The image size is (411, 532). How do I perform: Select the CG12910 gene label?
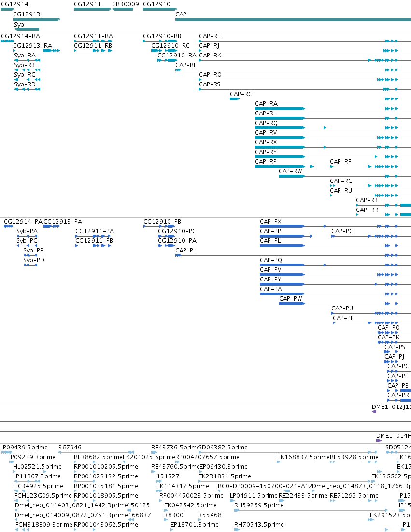pyautogui.click(x=157, y=4)
